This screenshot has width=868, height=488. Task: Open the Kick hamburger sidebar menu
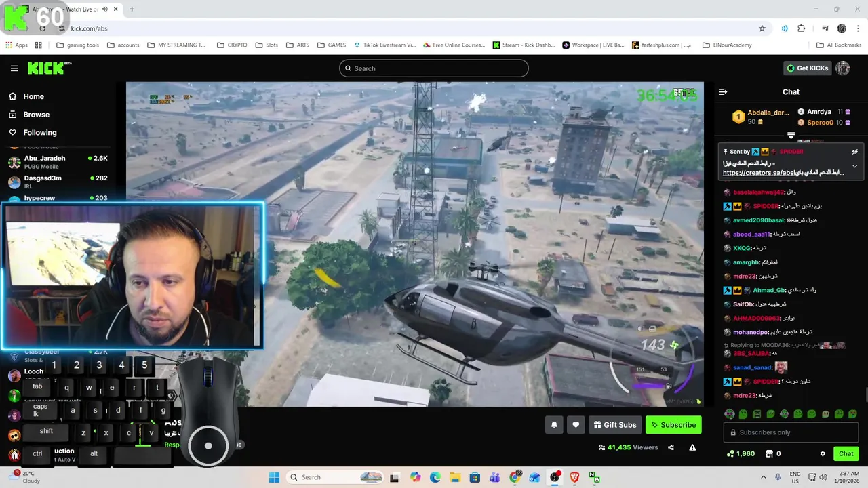[x=14, y=68]
